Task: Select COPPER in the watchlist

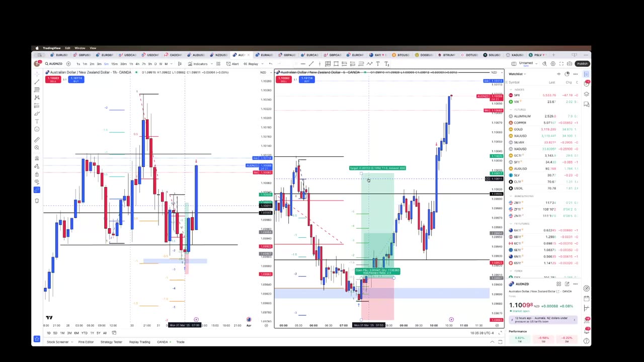Action: 543,123
